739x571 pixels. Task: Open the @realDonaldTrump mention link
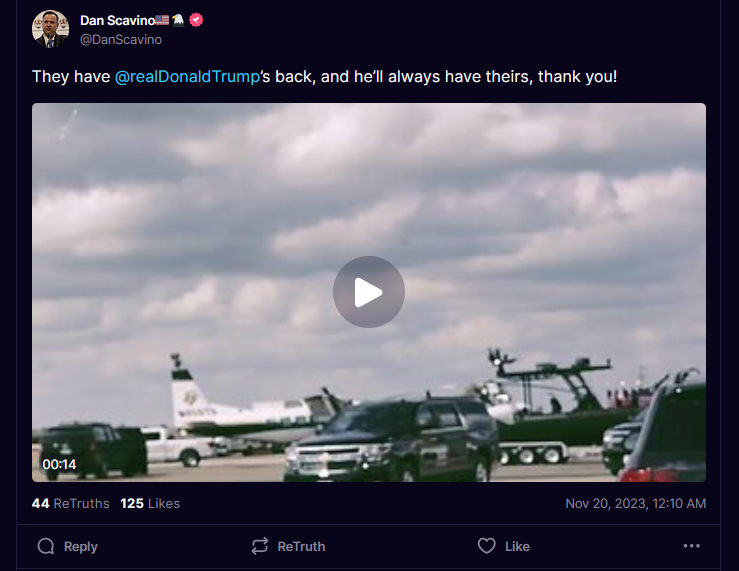pyautogui.click(x=187, y=76)
